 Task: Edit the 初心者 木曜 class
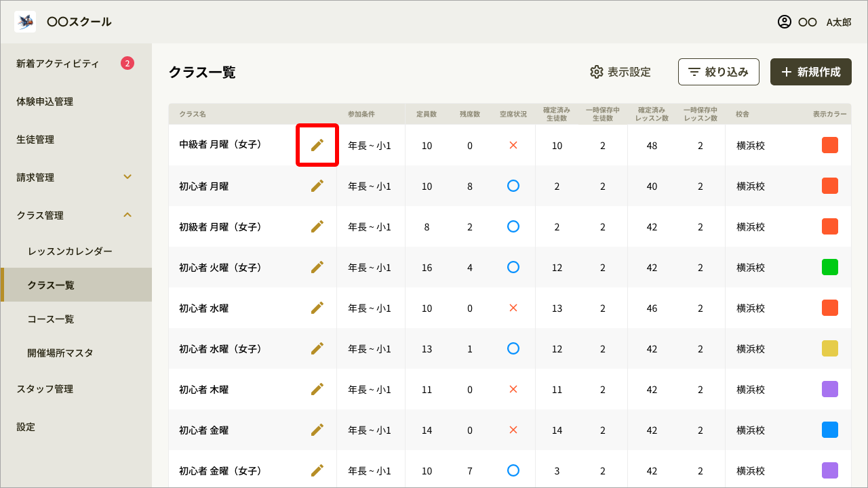(x=317, y=389)
